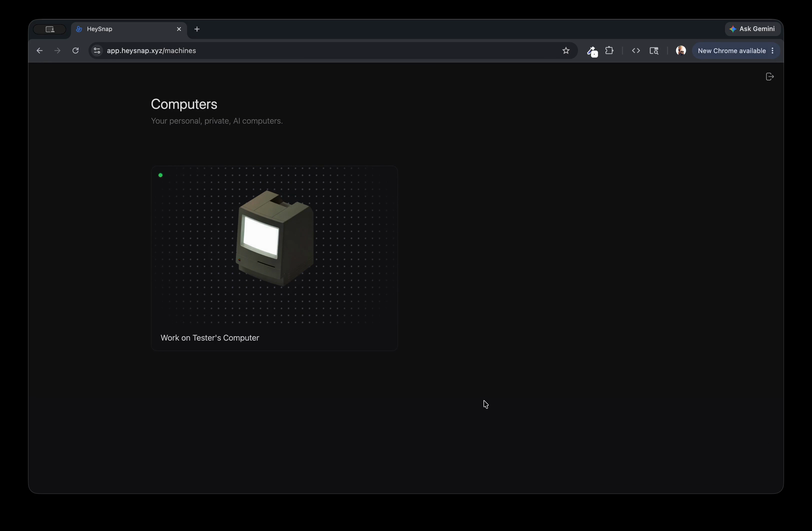812x531 pixels.
Task: Click the Computers heading
Action: 184,104
